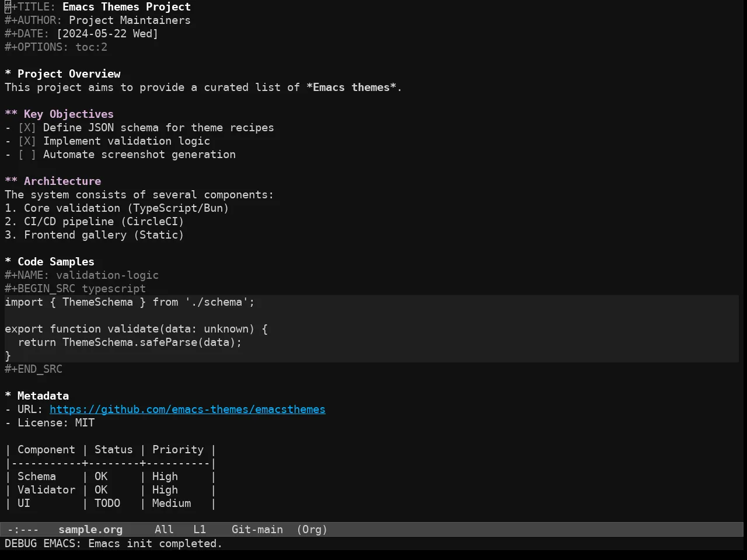The width and height of the screenshot is (747, 560).
Task: Click the 'All' position indicator in mode line
Action: (164, 530)
